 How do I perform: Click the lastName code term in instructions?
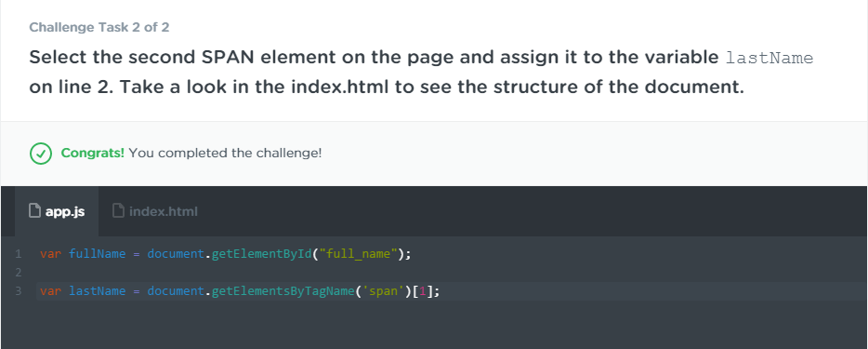click(x=769, y=58)
